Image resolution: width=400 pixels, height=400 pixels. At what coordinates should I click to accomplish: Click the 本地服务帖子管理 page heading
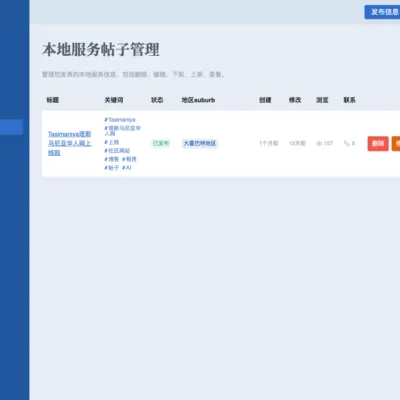[101, 50]
